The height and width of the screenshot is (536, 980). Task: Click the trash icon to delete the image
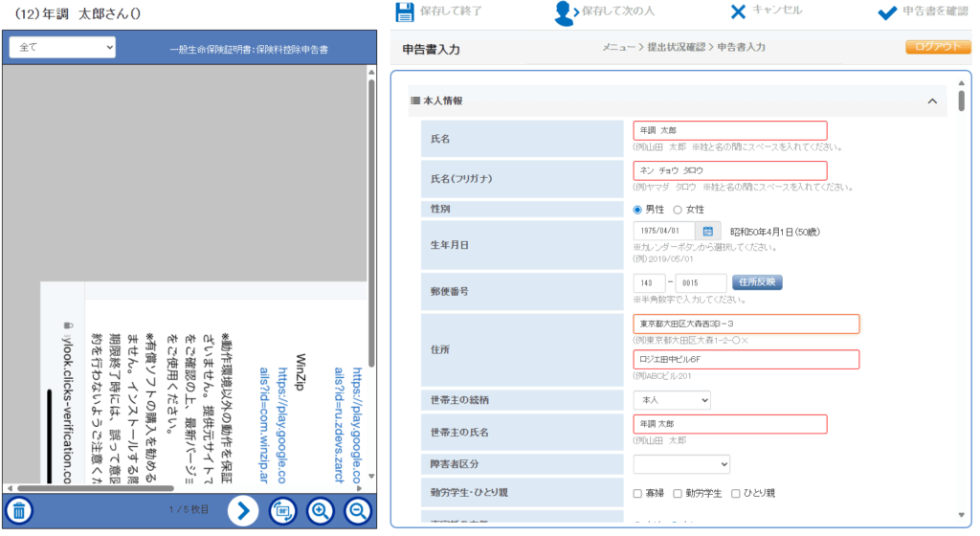coord(19,510)
